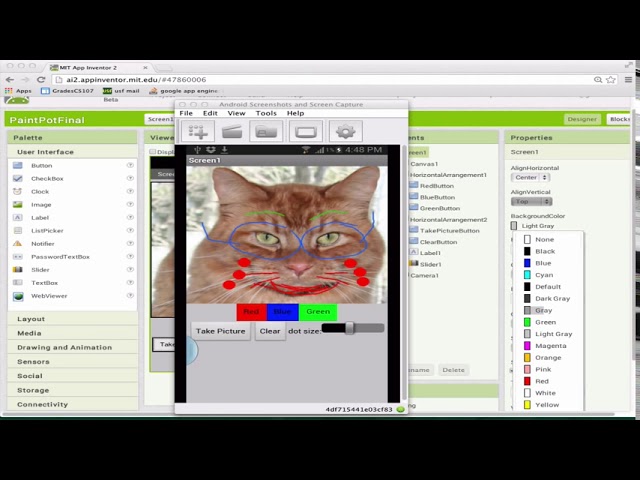Click the Notifier warning icon
This screenshot has width=640, height=480.
tap(18, 244)
